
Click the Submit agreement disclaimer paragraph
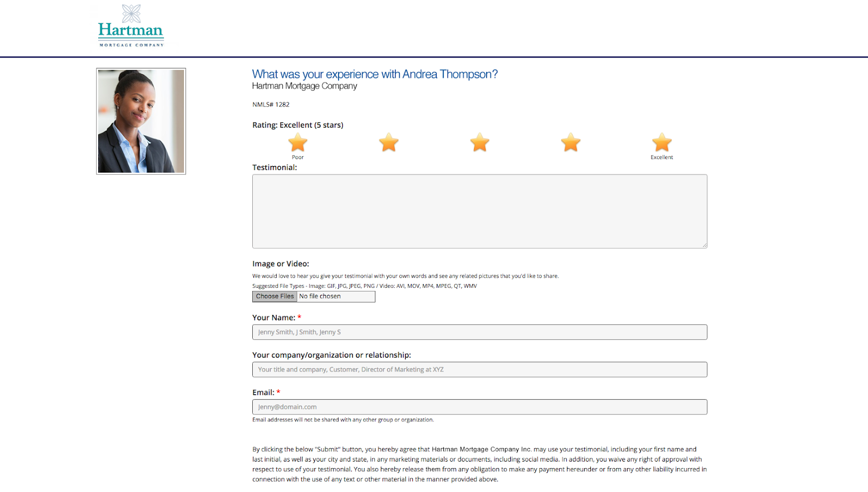pos(480,464)
